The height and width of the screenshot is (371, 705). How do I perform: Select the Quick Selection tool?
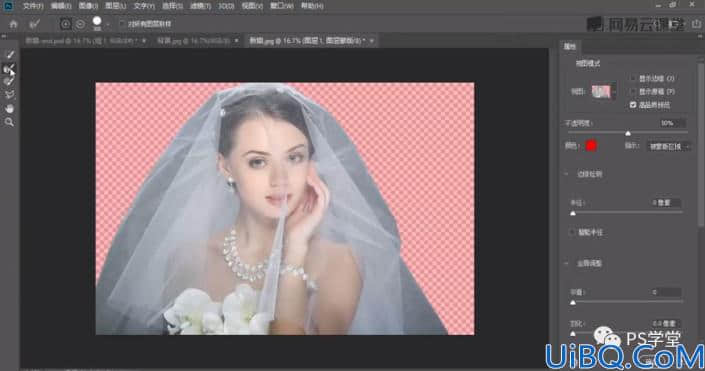9,54
